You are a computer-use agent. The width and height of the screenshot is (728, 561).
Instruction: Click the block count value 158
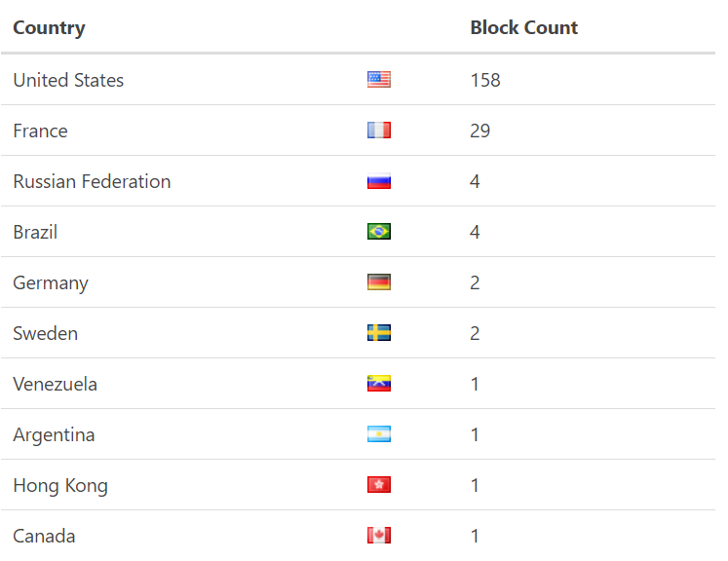(x=485, y=80)
